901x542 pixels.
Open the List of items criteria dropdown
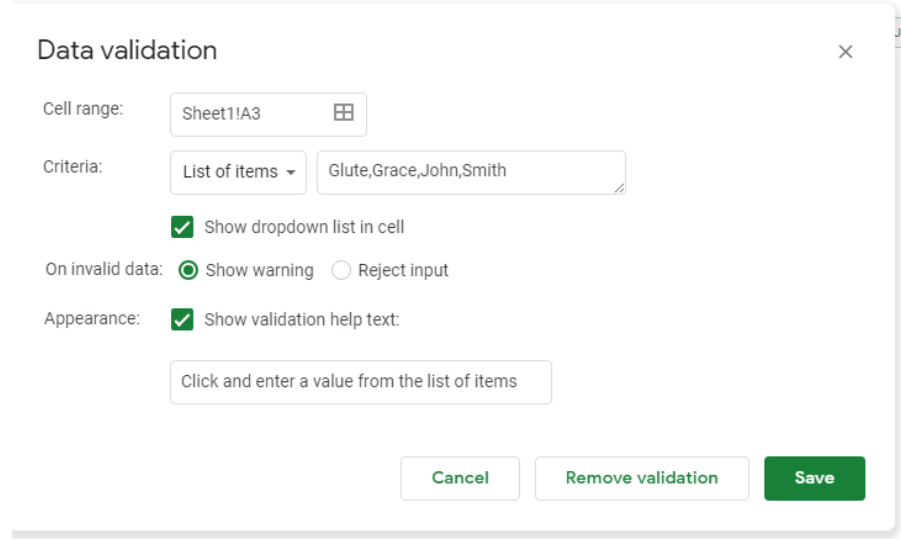238,172
